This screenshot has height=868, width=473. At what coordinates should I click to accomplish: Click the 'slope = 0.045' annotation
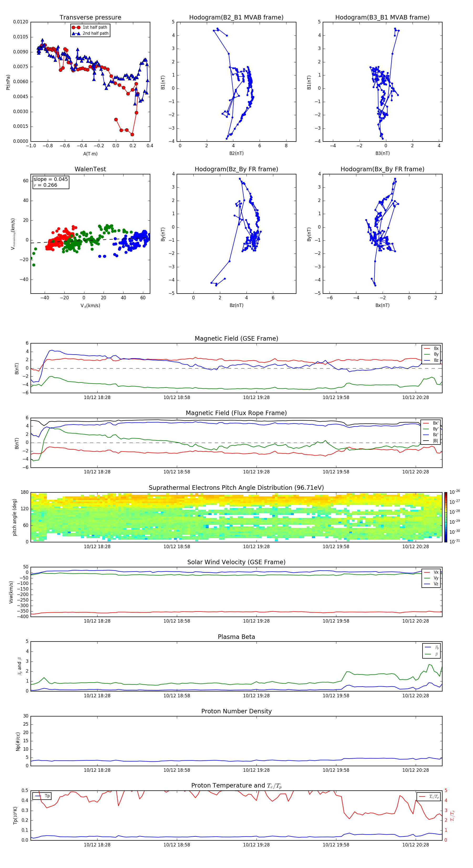tap(51, 179)
